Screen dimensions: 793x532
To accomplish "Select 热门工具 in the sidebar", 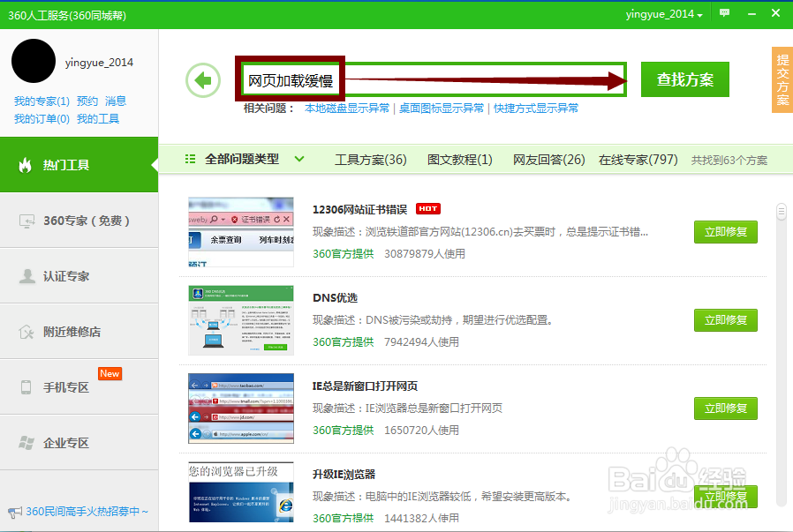I will [x=79, y=165].
